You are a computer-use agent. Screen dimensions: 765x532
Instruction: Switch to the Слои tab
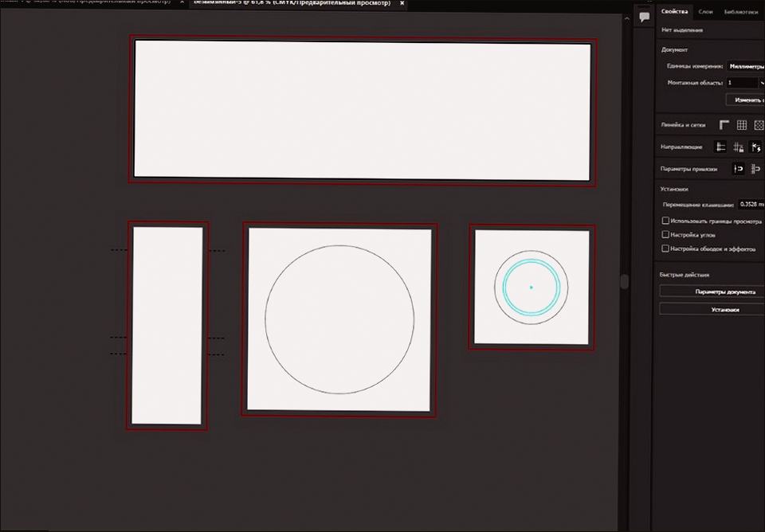(x=705, y=12)
